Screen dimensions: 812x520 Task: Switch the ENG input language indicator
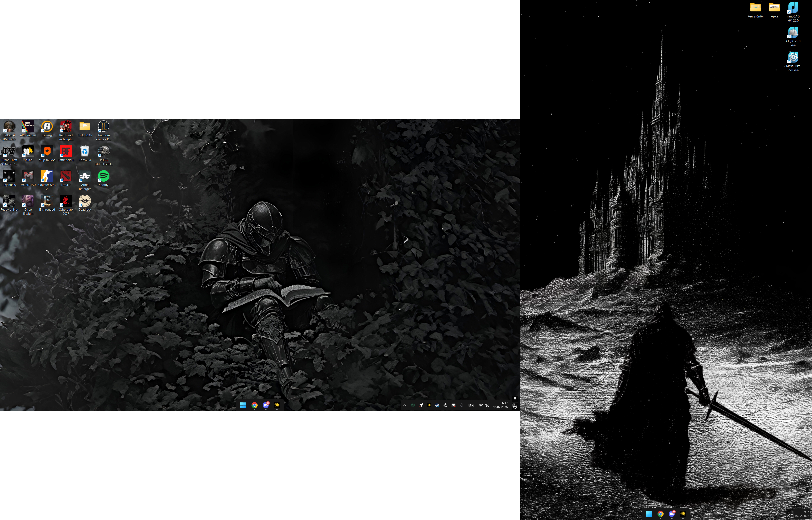tap(471, 405)
